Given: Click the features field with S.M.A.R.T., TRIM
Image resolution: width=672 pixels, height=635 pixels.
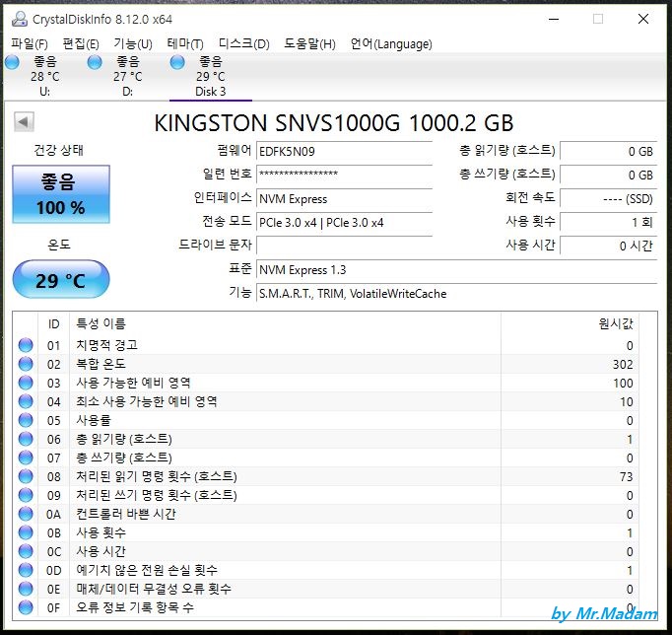Looking at the screenshot, I should coord(456,294).
